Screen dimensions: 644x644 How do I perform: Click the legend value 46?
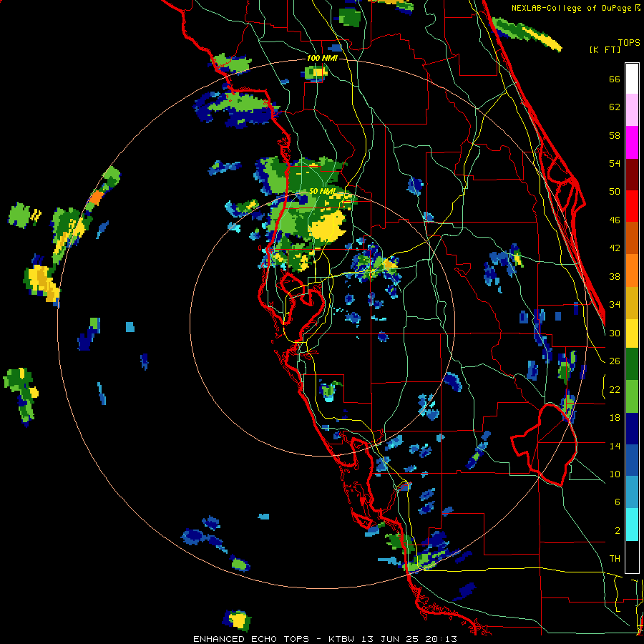[x=615, y=220]
